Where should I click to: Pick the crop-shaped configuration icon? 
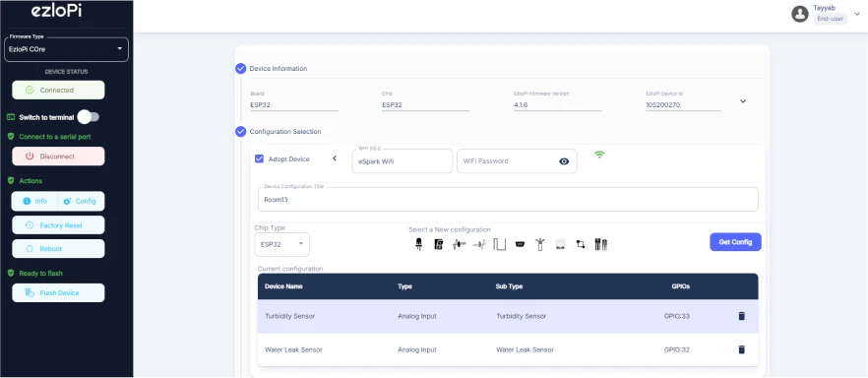581,244
